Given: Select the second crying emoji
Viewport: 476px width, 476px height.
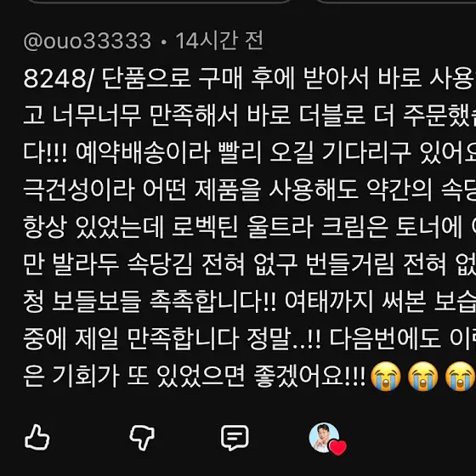Looking at the screenshot, I should coord(423,377).
